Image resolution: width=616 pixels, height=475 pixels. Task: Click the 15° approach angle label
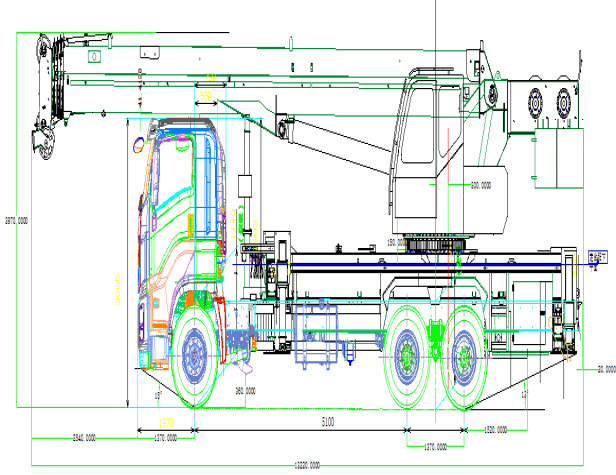[158, 396]
